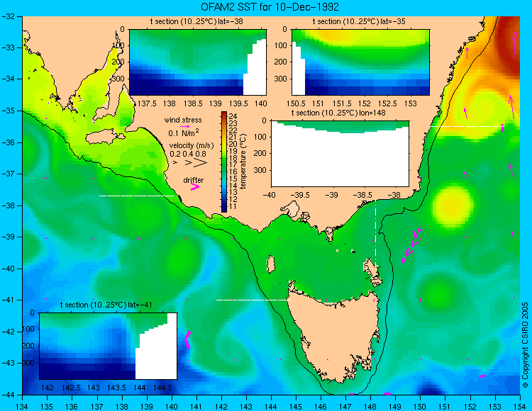
Task: Click the magenta drifter track east of Tasmania
Action: pyautogui.click(x=411, y=245)
